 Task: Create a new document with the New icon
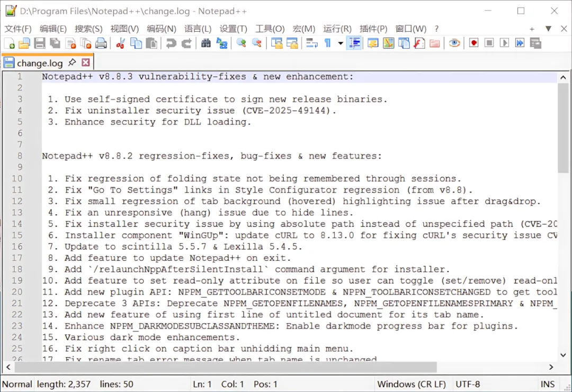pyautogui.click(x=9, y=43)
